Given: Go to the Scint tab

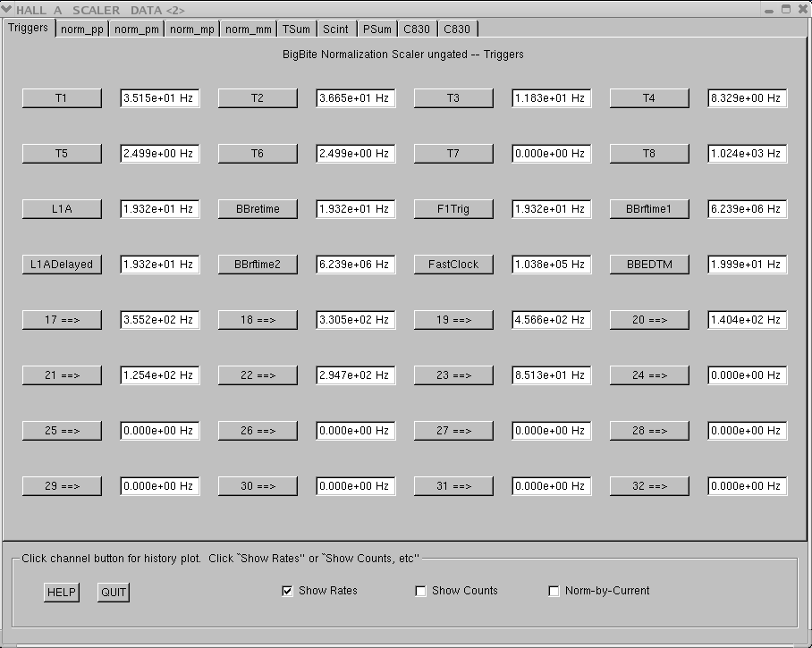Looking at the screenshot, I should click(335, 29).
